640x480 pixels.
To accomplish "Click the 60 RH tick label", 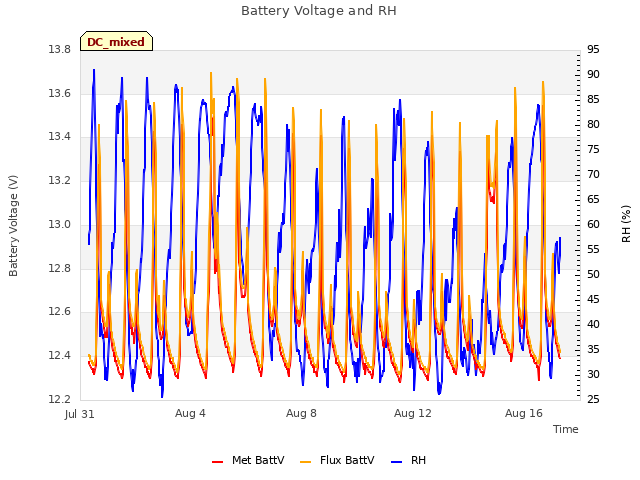I will coord(593,224).
